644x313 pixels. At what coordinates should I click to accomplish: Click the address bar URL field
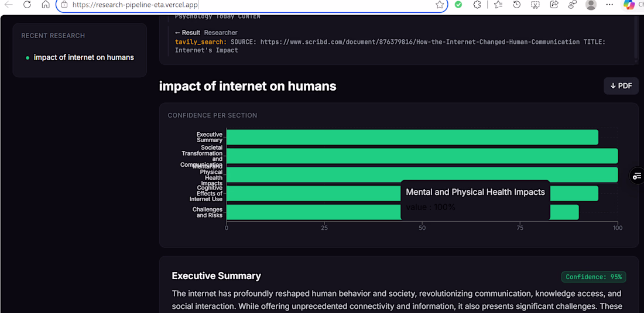pyautogui.click(x=251, y=5)
